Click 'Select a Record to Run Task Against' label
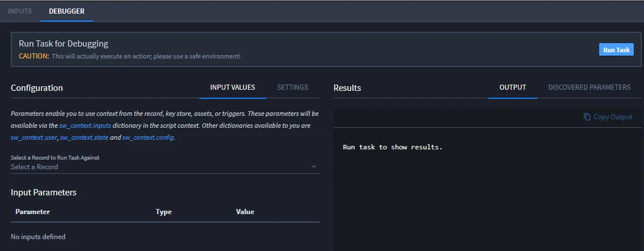This screenshot has width=644, height=251. coord(55,158)
